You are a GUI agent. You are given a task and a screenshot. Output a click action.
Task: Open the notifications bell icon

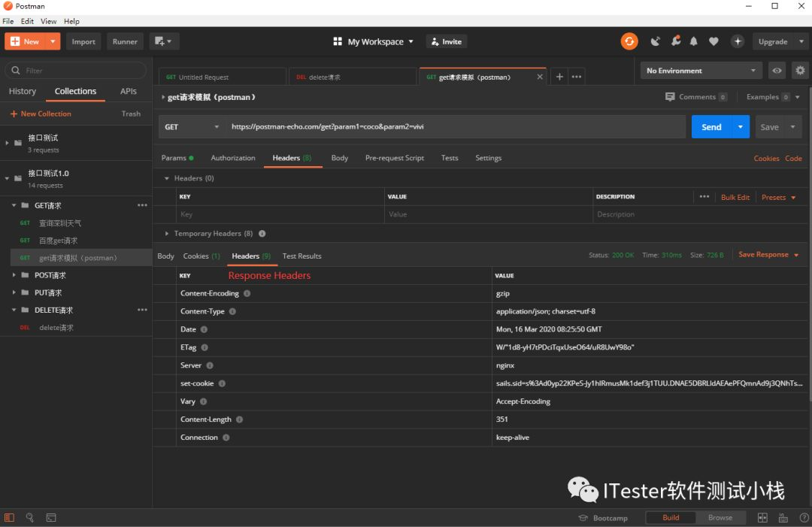(x=694, y=41)
